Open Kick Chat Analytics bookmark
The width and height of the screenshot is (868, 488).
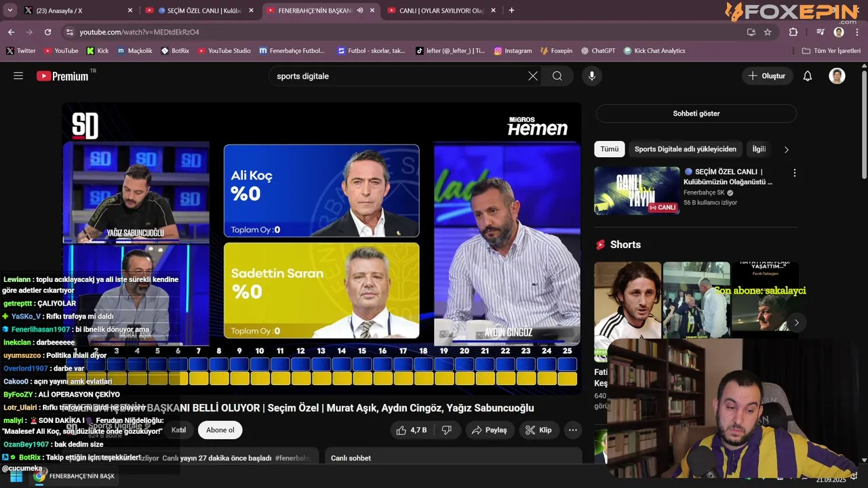[x=654, y=51]
